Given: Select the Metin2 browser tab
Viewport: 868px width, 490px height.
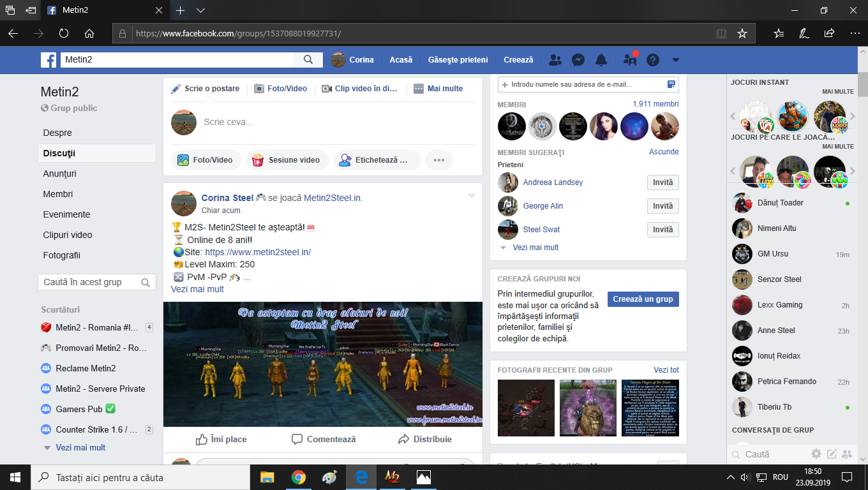Looking at the screenshot, I should (x=104, y=10).
